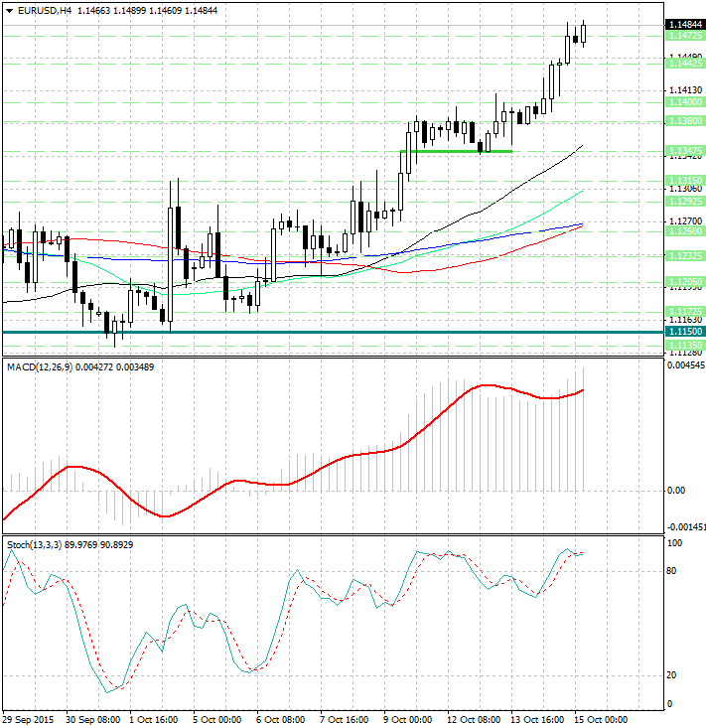Click the Stochastic scale value 80

click(x=671, y=571)
